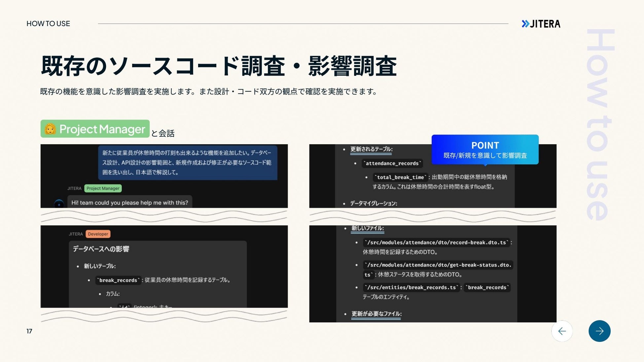
Task: Click the previous slide arrow button
Action: 562,331
